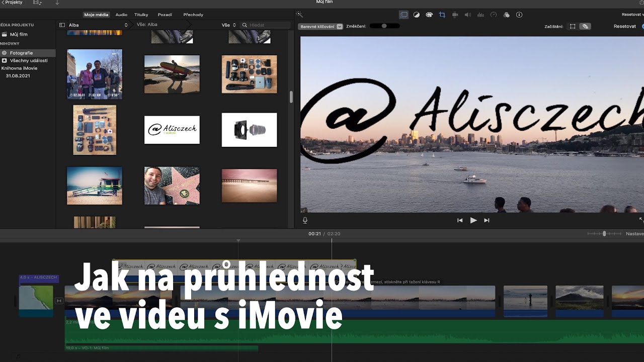
Task: Open the speed gauge icon
Action: click(494, 15)
